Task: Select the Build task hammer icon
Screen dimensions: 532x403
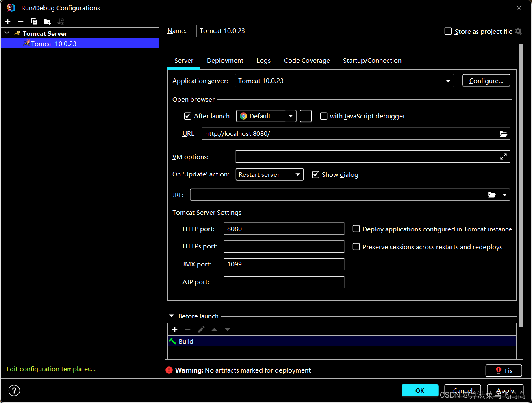Action: click(x=173, y=341)
